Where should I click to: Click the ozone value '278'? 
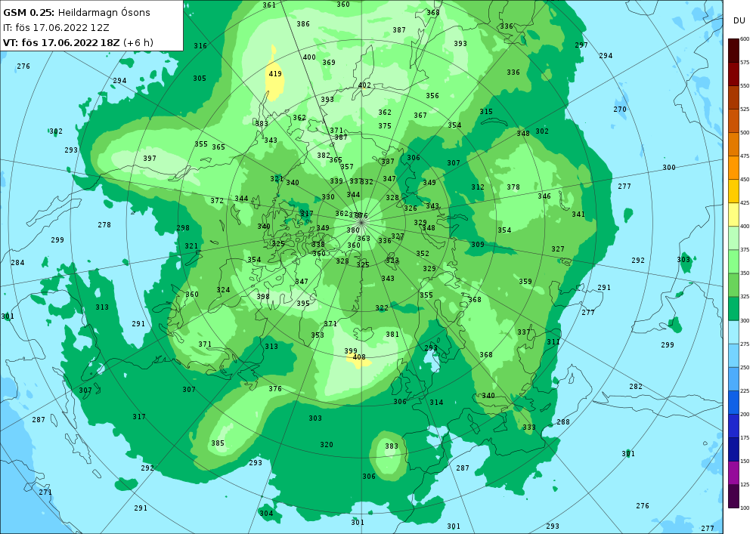[x=104, y=224]
